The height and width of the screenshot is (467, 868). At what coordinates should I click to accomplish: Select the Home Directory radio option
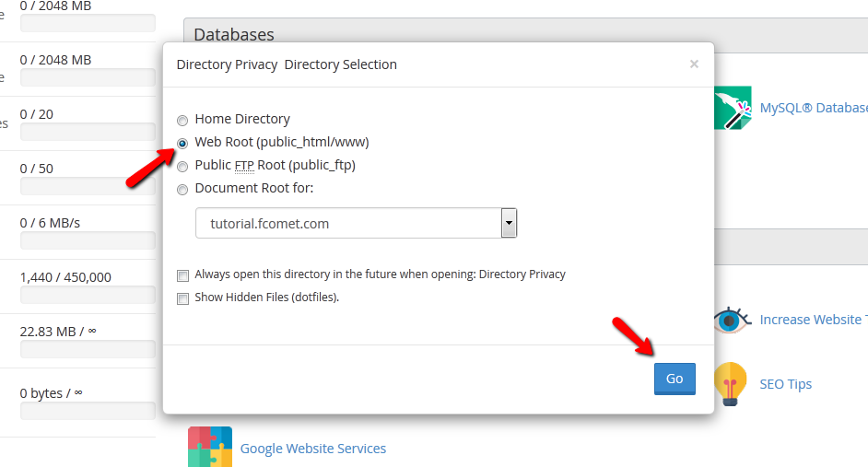coord(182,120)
